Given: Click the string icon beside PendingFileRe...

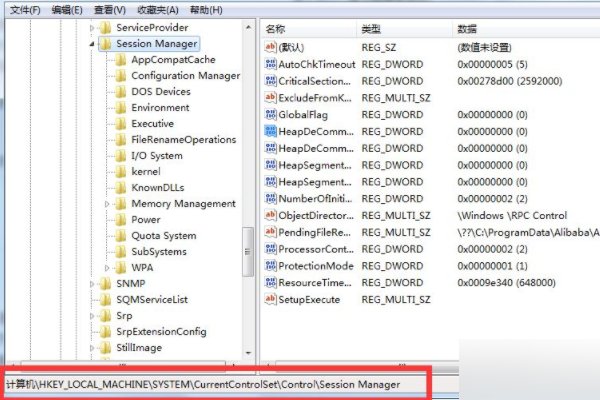Looking at the screenshot, I should 270,232.
